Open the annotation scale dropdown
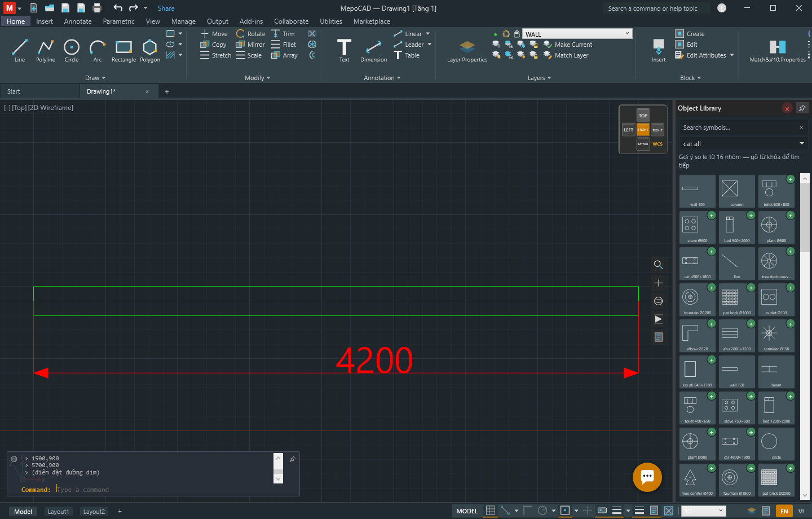The image size is (812, 519). [703, 511]
